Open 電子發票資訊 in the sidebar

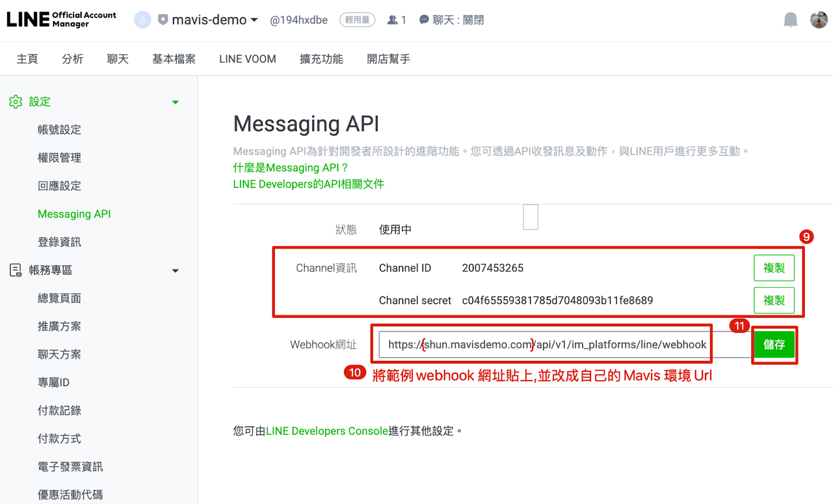[70, 467]
